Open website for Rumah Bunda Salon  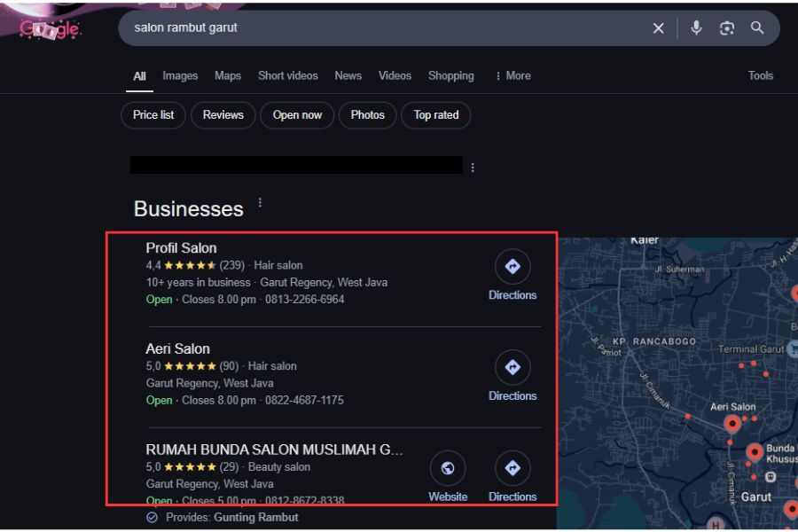[x=448, y=469]
